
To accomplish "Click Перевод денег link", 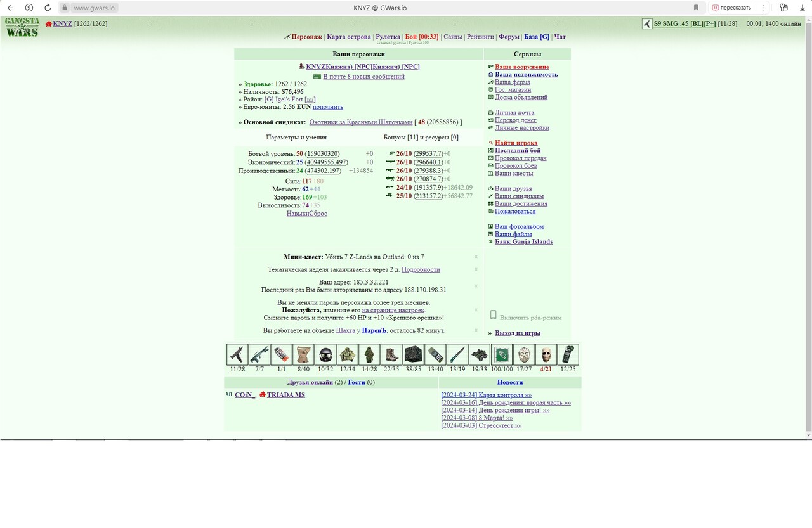I will coord(516,120).
